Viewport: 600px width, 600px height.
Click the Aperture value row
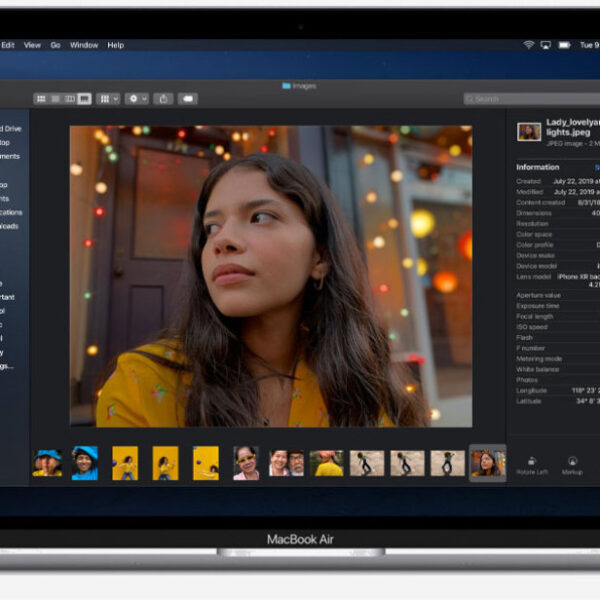(558, 295)
